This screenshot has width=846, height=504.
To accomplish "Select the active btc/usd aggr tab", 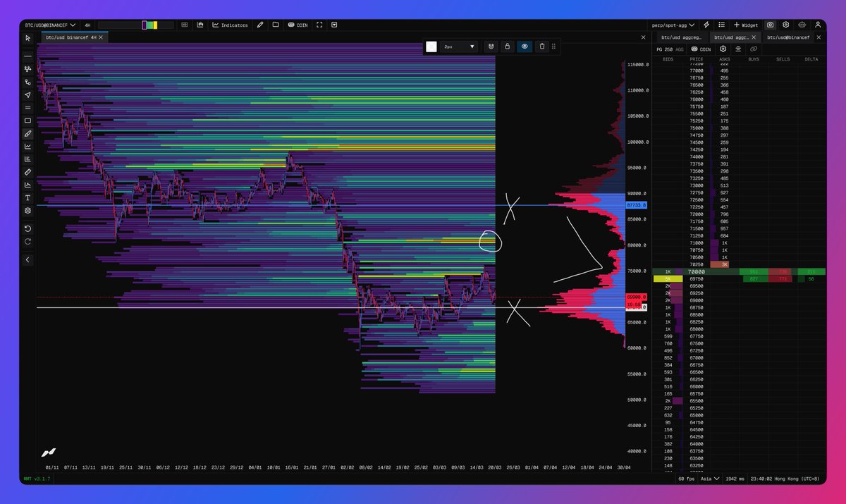I will tap(735, 37).
